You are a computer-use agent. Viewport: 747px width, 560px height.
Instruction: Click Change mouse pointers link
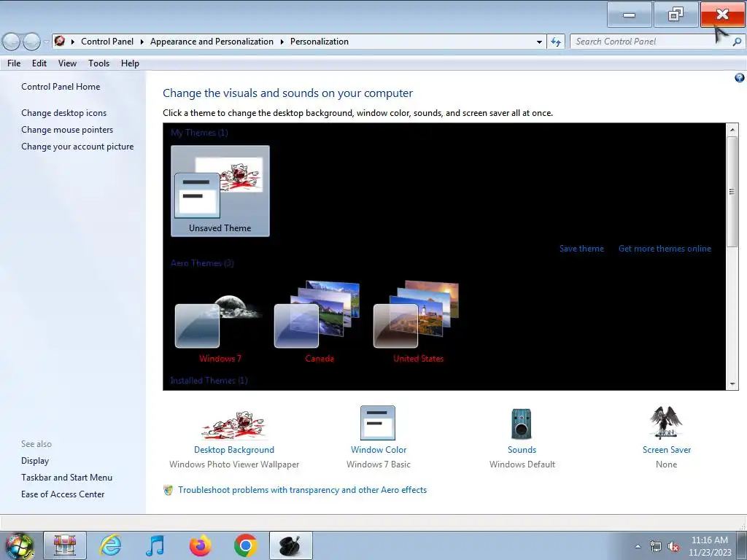coord(67,130)
